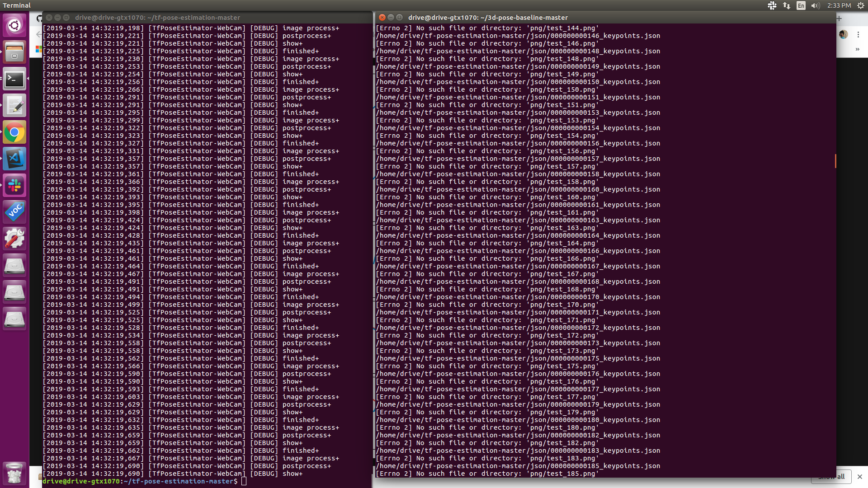
Task: Open the third drive icon in launcher
Action: point(14,319)
